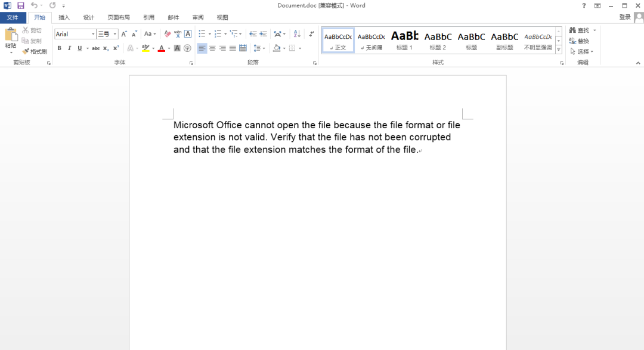Apply paragraph shading with the paint bucket
This screenshot has height=350, width=644.
(x=277, y=48)
